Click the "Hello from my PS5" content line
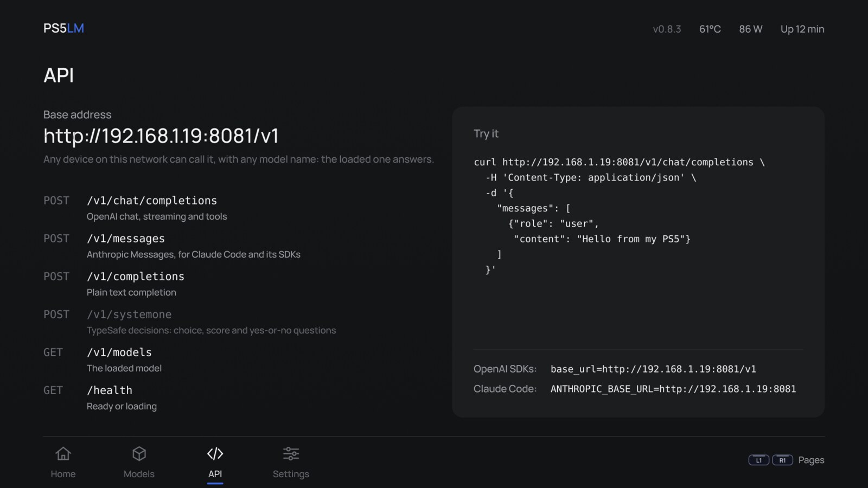 pyautogui.click(x=602, y=239)
